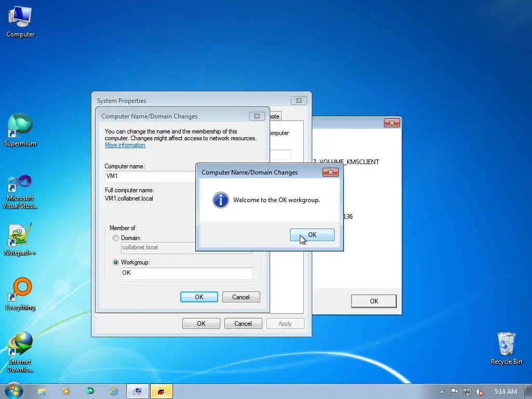Open the Action Center flag icon
The width and height of the screenshot is (532, 399).
click(x=454, y=392)
